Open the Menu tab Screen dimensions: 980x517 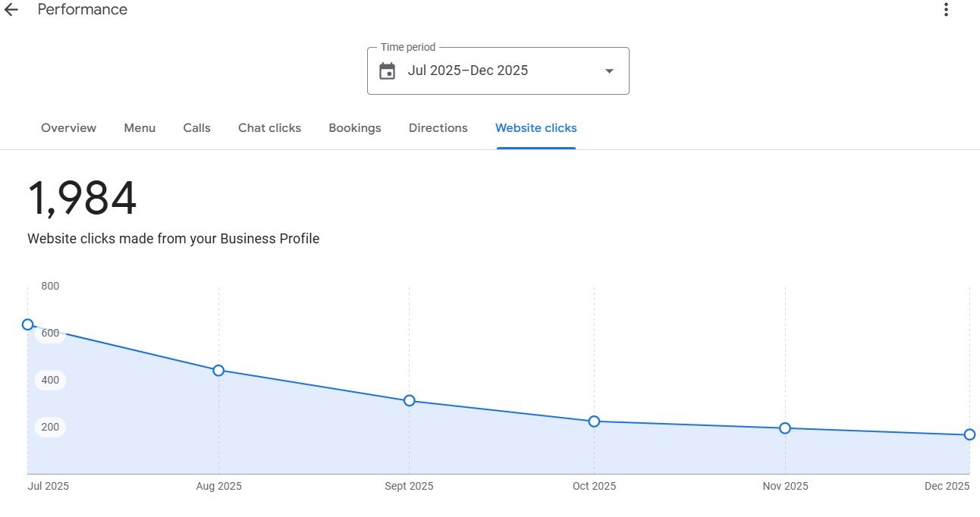coord(140,128)
